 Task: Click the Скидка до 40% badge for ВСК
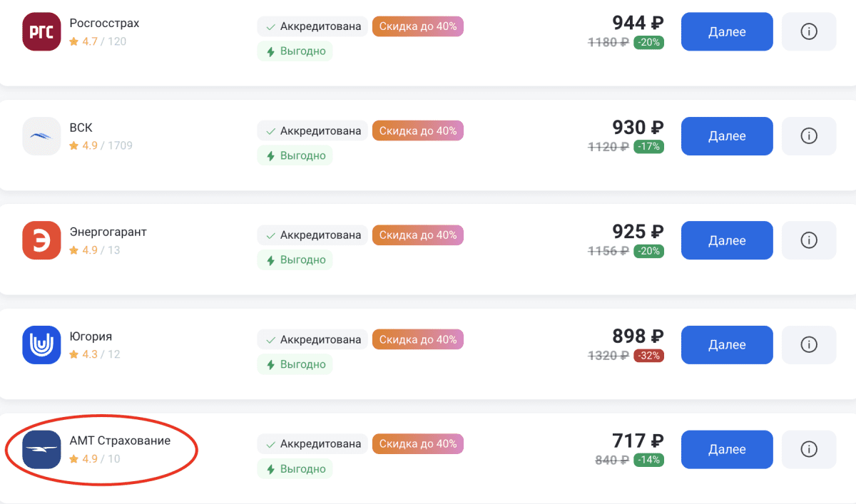click(x=417, y=131)
